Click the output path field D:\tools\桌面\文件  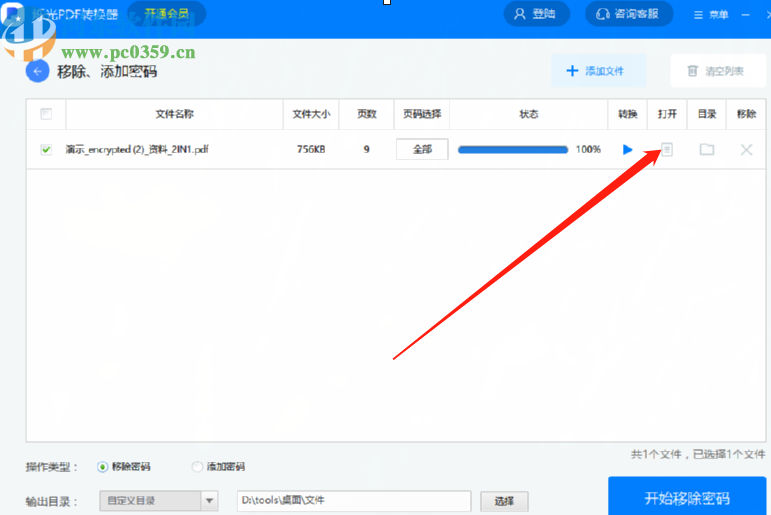[x=354, y=501]
